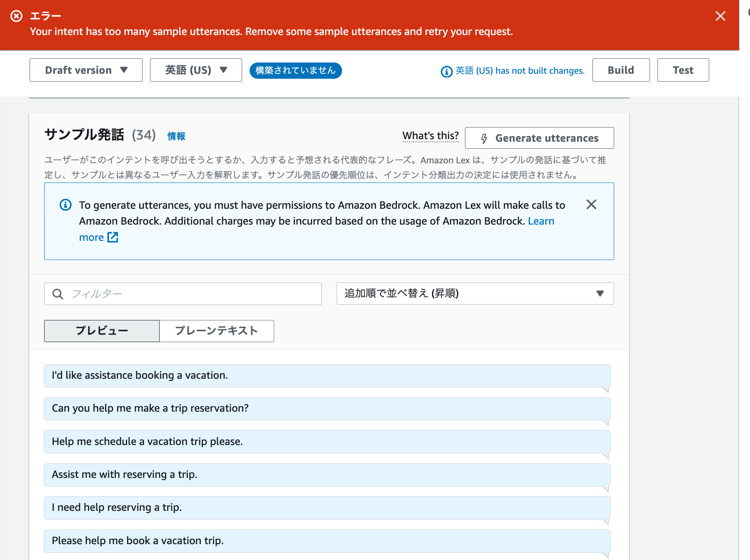Switch to プレーンテキスト view

pyautogui.click(x=216, y=330)
